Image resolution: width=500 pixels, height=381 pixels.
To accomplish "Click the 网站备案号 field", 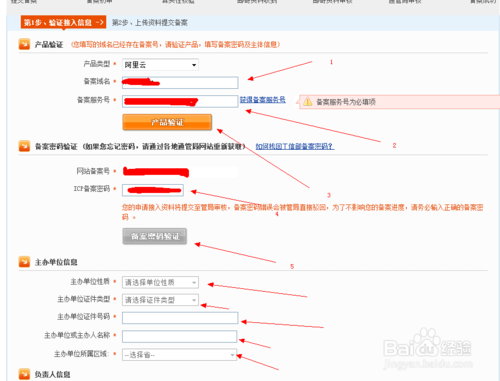I will click(x=180, y=172).
